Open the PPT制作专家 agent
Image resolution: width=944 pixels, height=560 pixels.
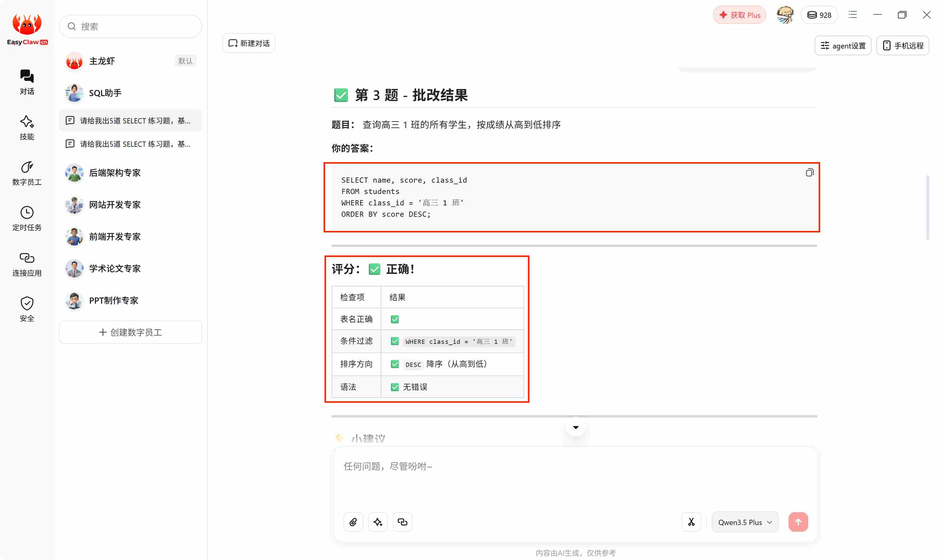pos(130,300)
